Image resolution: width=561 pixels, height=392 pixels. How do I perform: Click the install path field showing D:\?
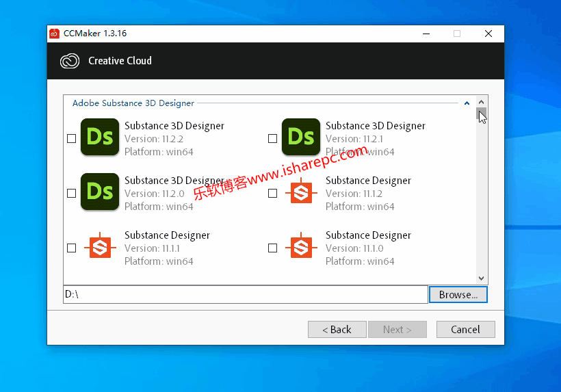click(x=246, y=294)
